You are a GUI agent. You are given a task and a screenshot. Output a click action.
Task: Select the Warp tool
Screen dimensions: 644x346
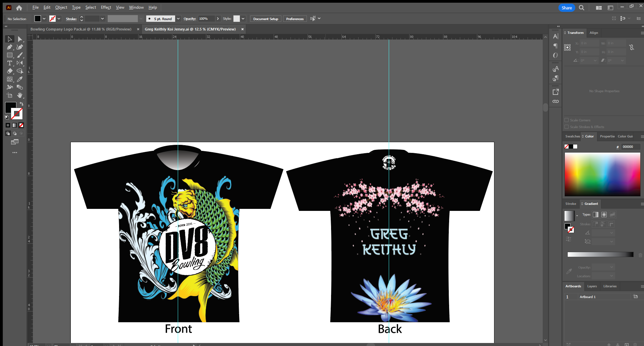[x=10, y=87]
